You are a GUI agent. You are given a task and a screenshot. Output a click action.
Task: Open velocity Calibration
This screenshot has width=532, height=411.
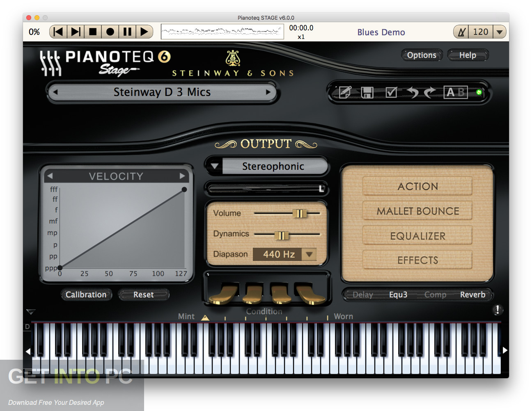point(86,295)
